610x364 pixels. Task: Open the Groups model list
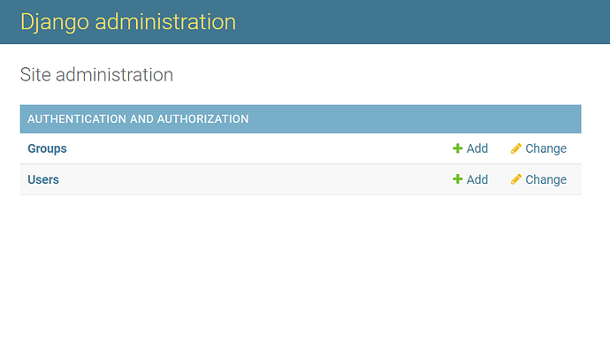47,148
